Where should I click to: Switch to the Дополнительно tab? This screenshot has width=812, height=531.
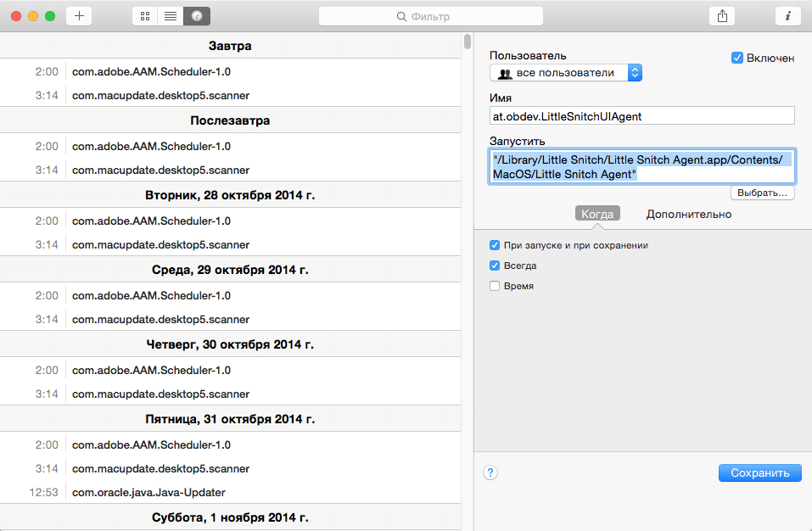[x=689, y=214]
